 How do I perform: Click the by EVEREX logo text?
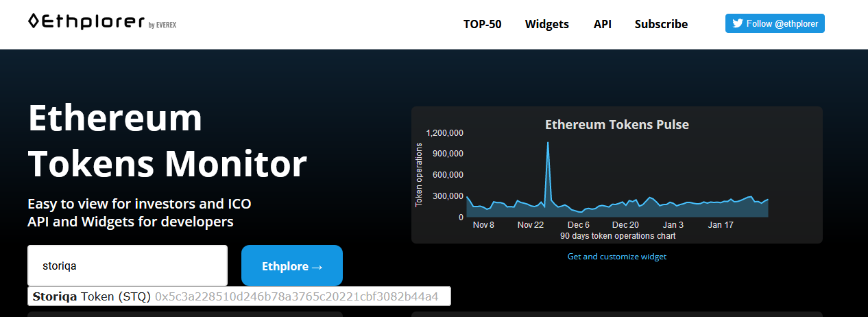click(162, 25)
